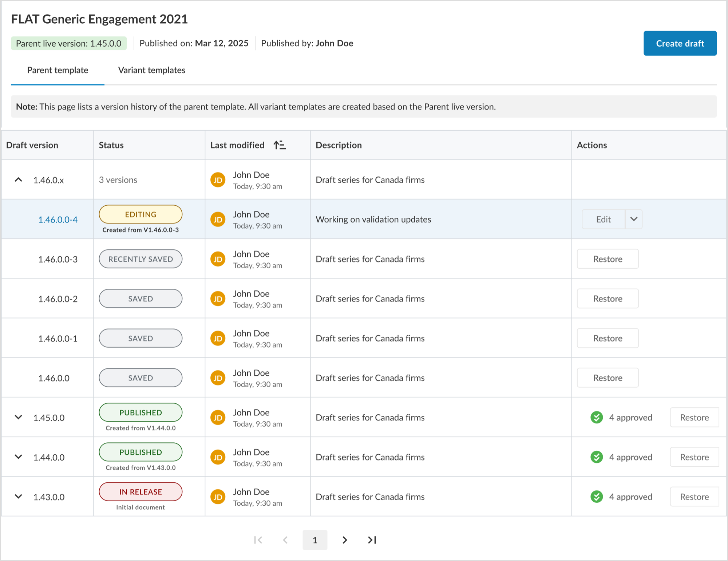Restore published version 1.45.0.0
This screenshot has width=728, height=561.
pyautogui.click(x=695, y=418)
